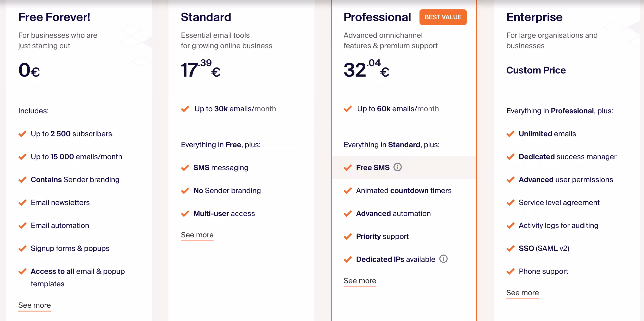Click checkmark icon next to Unlimited emails
The width and height of the screenshot is (644, 321).
511,134
